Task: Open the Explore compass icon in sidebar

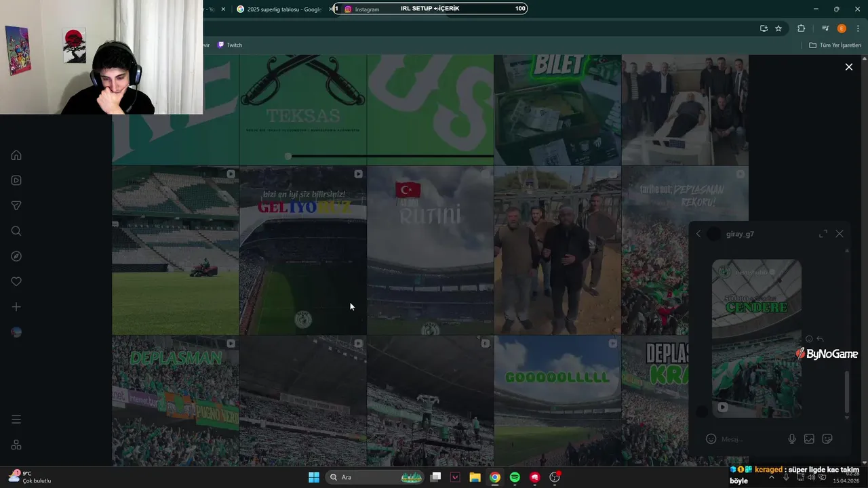Action: coord(16,256)
